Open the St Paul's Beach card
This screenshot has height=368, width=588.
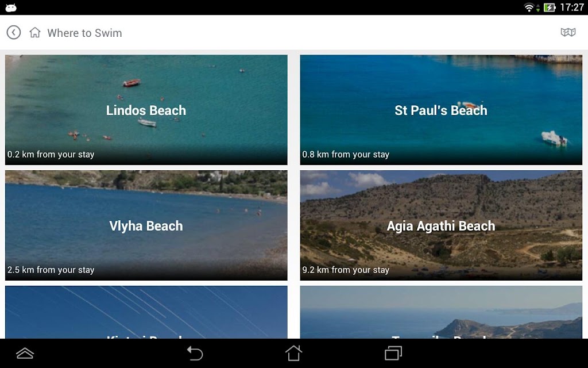click(x=441, y=110)
